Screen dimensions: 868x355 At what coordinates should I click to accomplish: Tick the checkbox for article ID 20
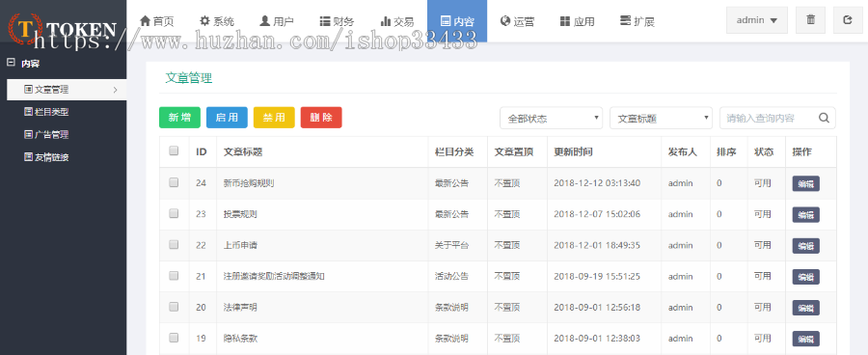tap(174, 306)
